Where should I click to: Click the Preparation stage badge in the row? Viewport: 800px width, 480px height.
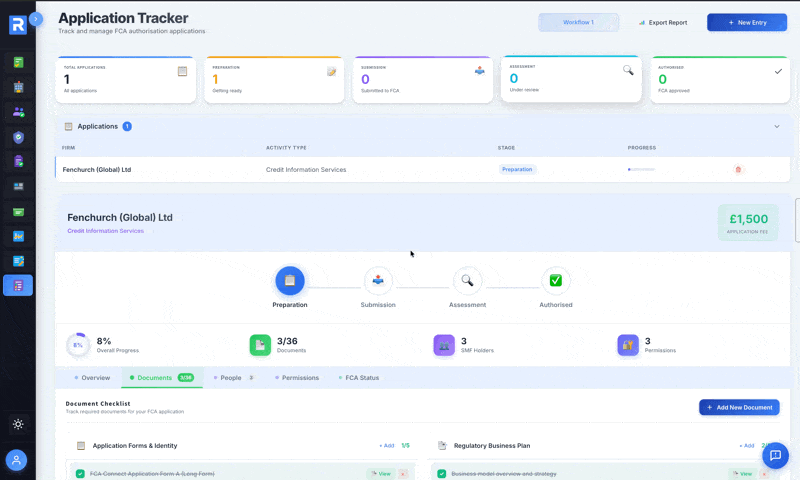(x=517, y=169)
